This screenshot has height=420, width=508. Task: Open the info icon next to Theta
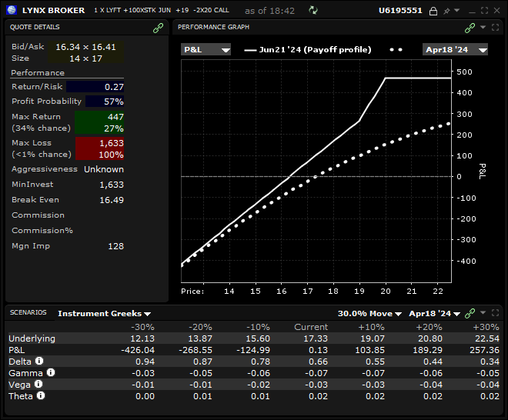point(41,395)
